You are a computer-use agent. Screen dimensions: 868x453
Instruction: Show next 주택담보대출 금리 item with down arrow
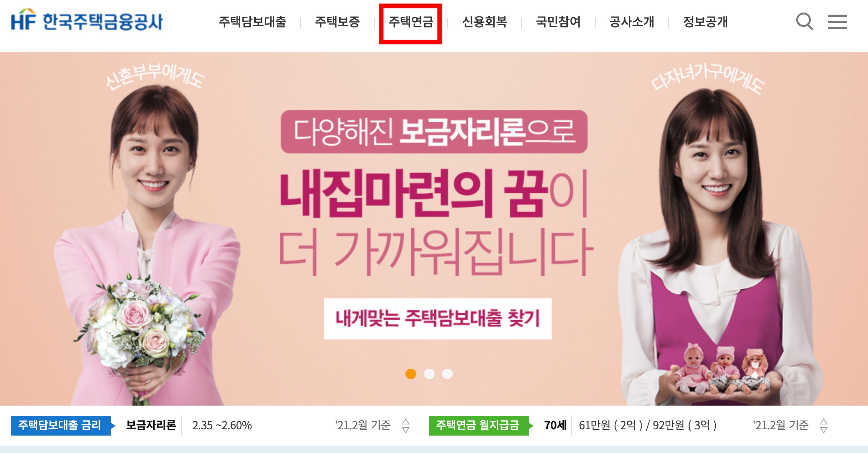[406, 430]
